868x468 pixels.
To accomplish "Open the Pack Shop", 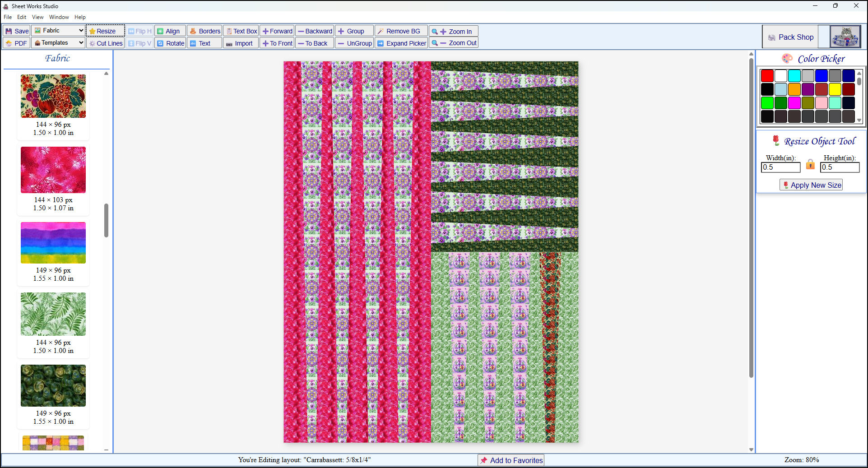I will [790, 37].
